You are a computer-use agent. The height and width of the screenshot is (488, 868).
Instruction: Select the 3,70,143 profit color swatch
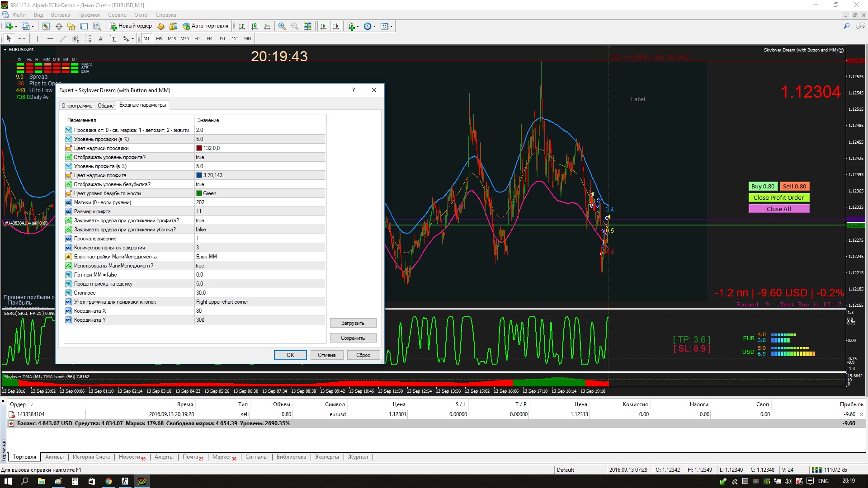click(x=199, y=175)
